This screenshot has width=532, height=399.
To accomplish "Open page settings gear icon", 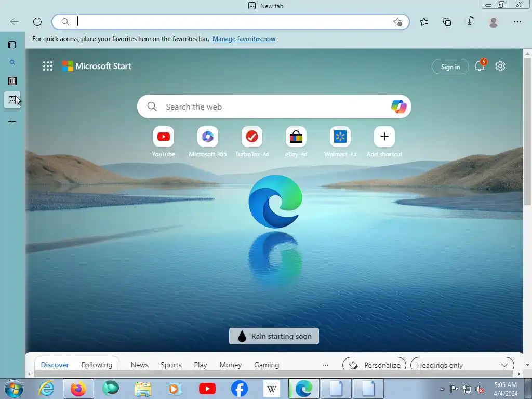I will tap(500, 66).
